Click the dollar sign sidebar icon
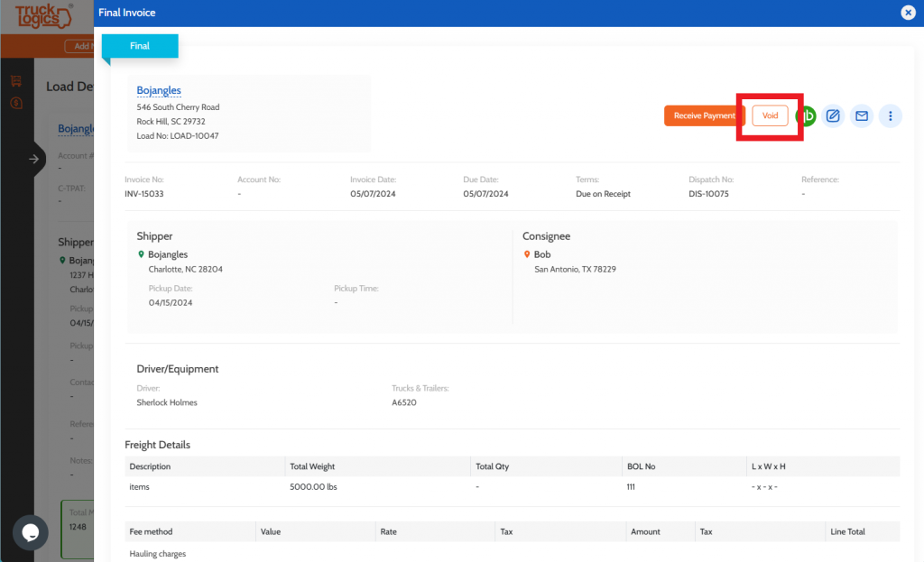Screen dimensions: 924x562 (16, 103)
